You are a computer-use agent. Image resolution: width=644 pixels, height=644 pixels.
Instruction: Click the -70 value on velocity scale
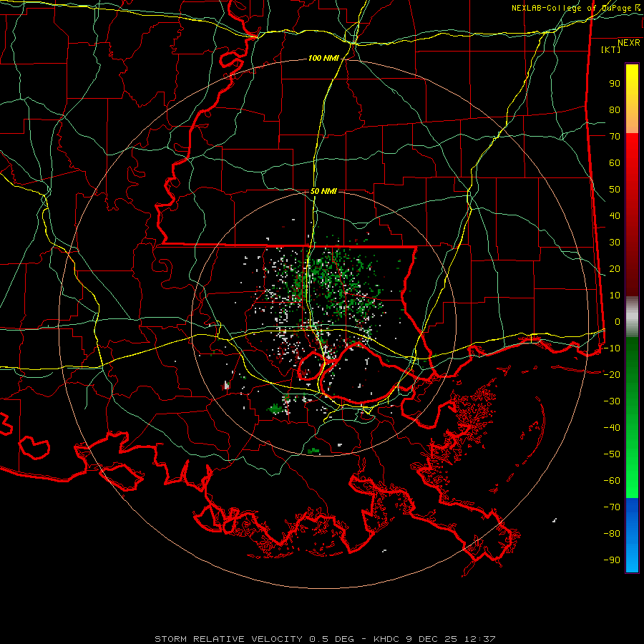click(612, 507)
